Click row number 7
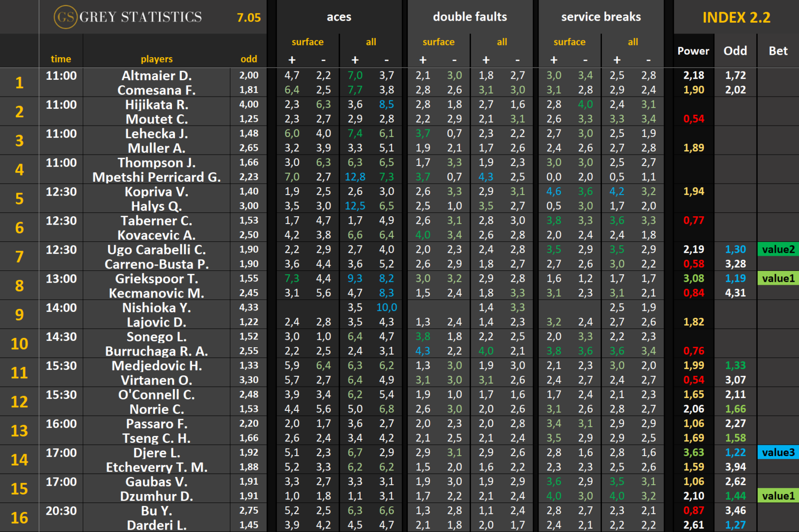799x532 pixels. [19, 257]
